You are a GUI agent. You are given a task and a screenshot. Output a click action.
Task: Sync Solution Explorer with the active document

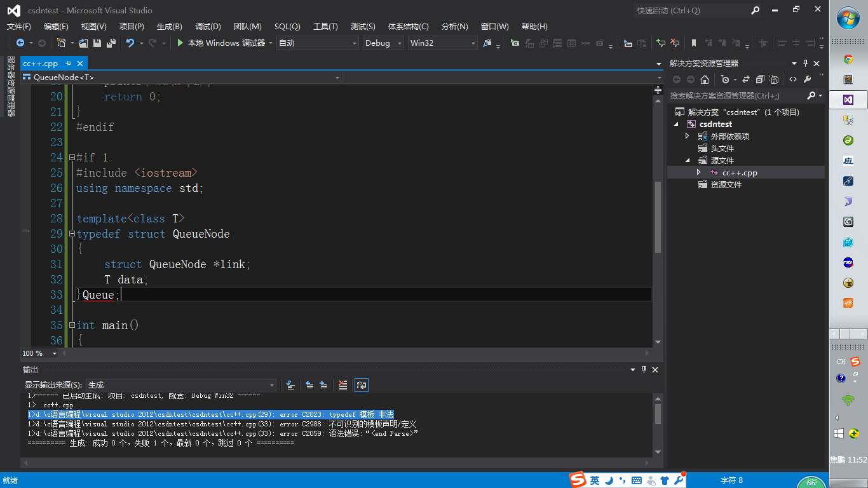pos(746,79)
